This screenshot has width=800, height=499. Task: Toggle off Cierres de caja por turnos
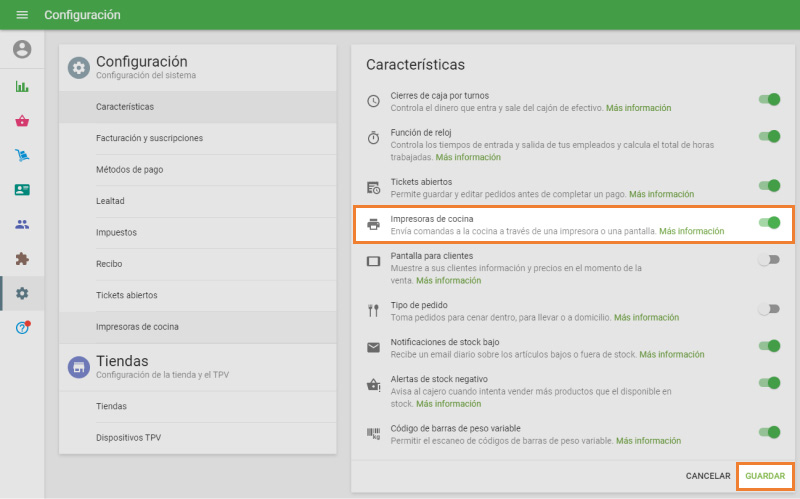click(769, 99)
